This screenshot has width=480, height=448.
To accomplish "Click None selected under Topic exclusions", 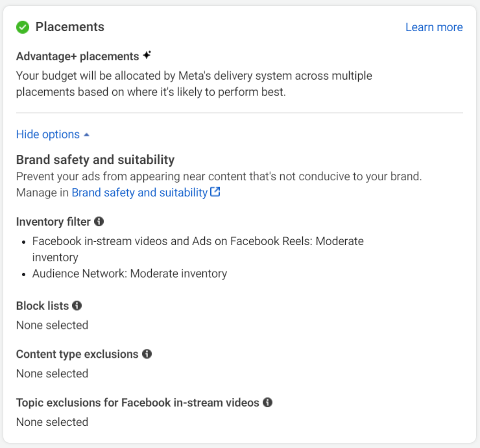I will click(x=52, y=422).
